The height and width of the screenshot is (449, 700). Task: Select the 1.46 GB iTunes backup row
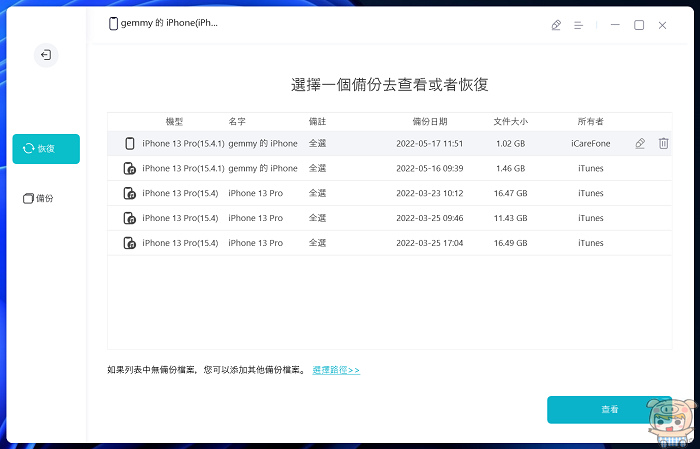coord(389,168)
